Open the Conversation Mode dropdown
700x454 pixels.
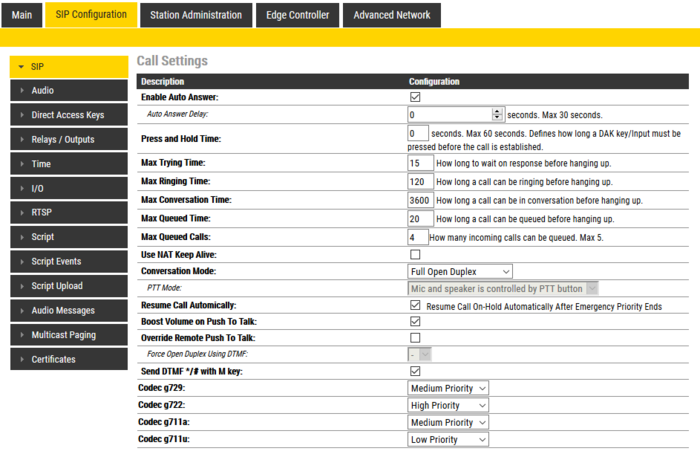(x=460, y=271)
